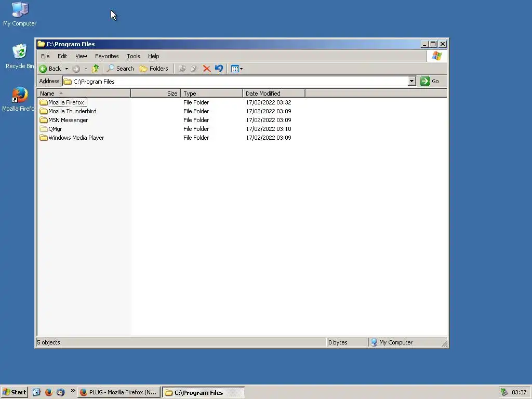Click the Windows flag logo in menu bar
Image resolution: width=532 pixels, height=399 pixels.
[x=436, y=56]
